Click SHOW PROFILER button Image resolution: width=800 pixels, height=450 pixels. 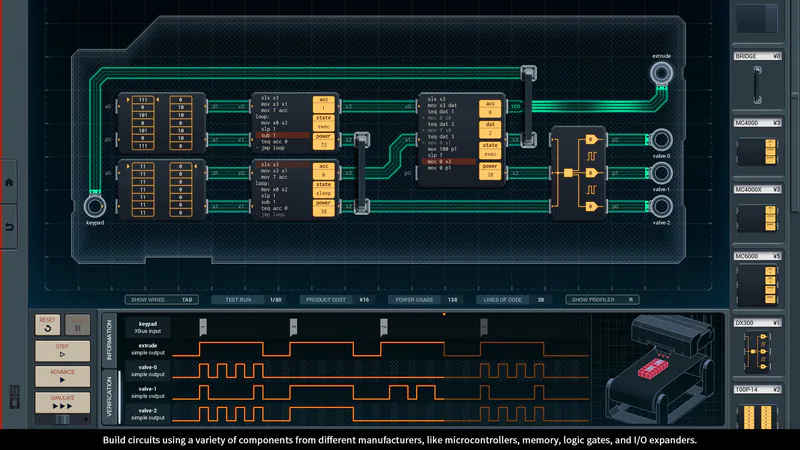click(602, 299)
